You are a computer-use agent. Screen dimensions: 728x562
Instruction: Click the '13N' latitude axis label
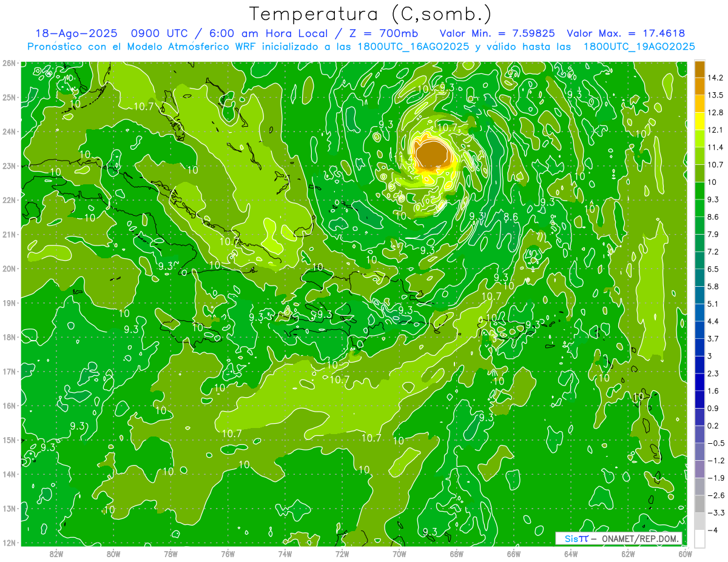pyautogui.click(x=8, y=508)
